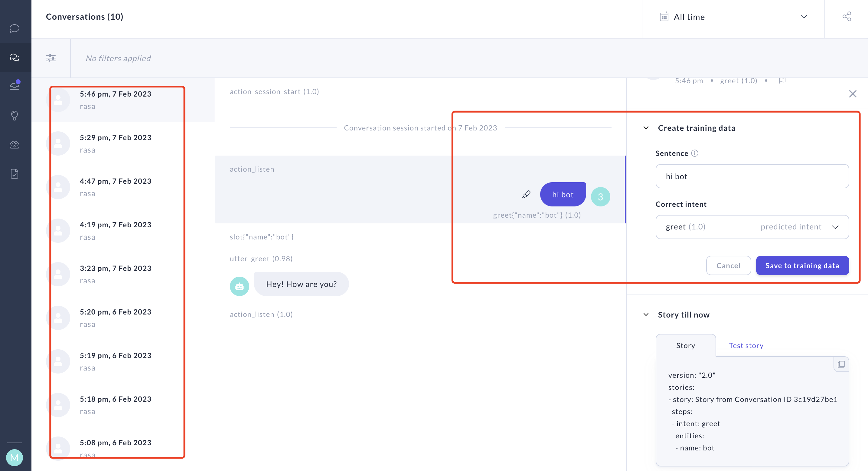This screenshot has width=868, height=471.
Task: Open the Talk to your bot chat icon
Action: coord(14,28)
